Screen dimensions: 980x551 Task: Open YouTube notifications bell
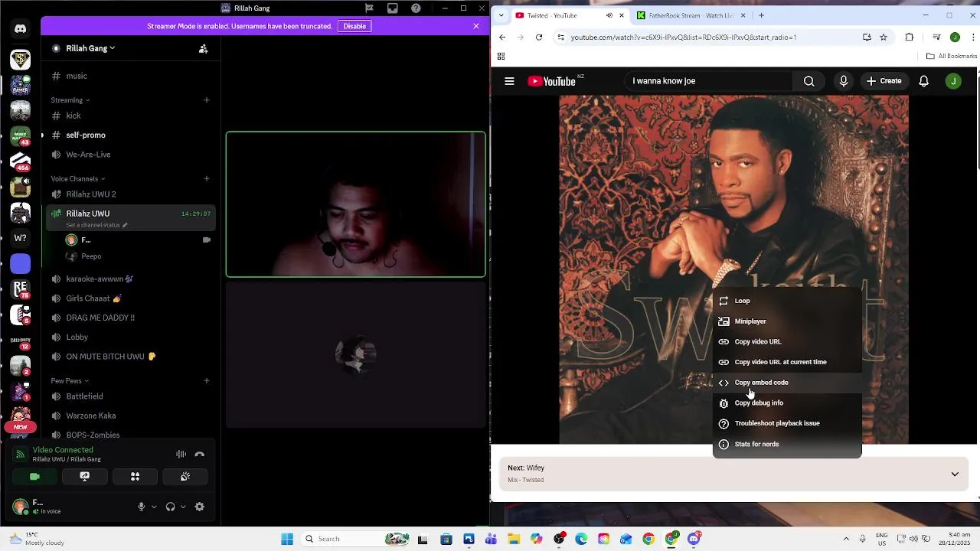tap(923, 81)
